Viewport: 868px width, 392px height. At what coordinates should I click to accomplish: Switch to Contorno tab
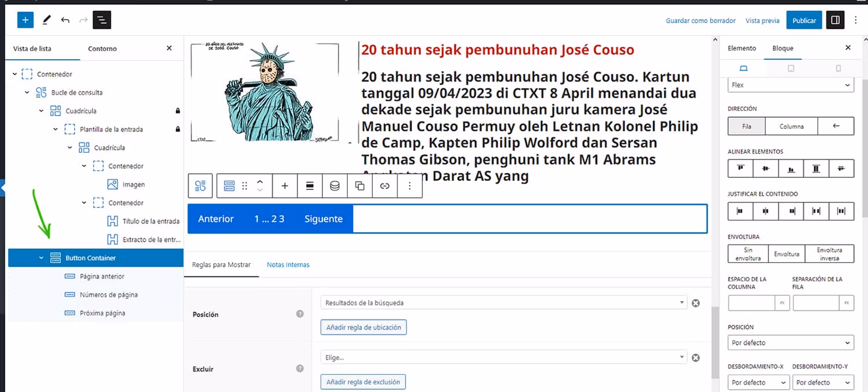[x=102, y=49]
